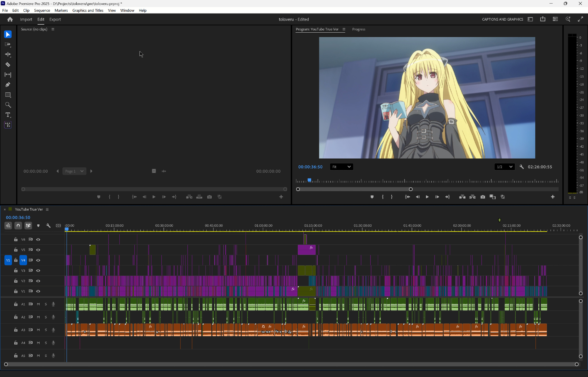Viewport: 588px width, 377px height.
Task: Select the Track Select Forward tool
Action: click(x=8, y=44)
